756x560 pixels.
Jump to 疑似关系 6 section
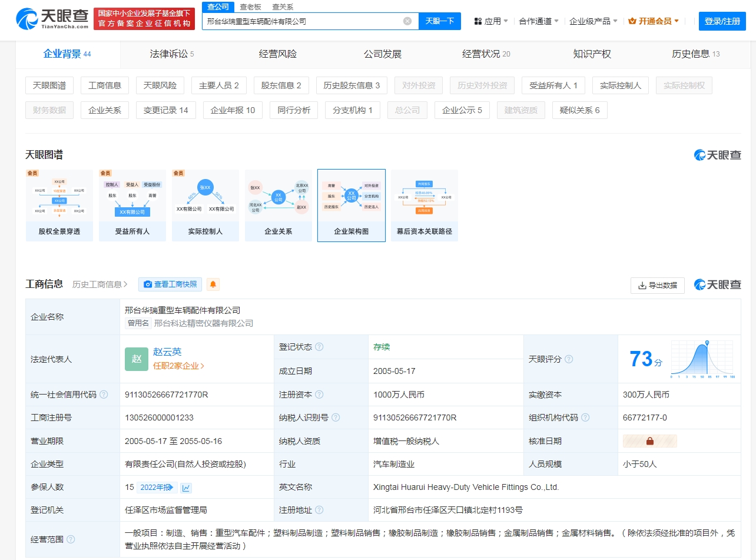pyautogui.click(x=580, y=110)
